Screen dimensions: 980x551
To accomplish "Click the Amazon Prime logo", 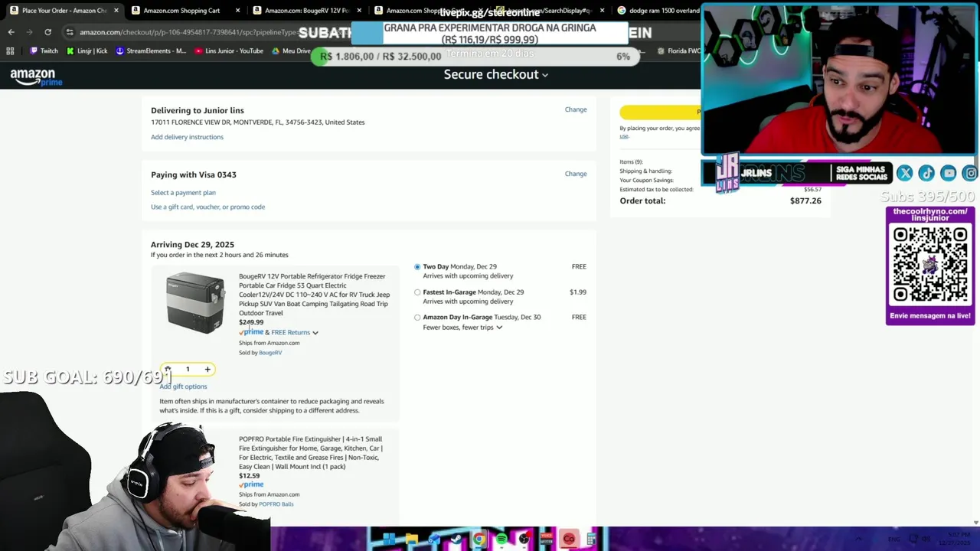I will pos(36,77).
